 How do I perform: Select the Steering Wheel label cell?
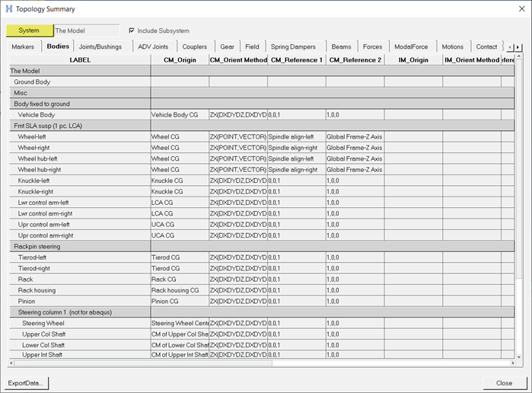tap(80, 324)
